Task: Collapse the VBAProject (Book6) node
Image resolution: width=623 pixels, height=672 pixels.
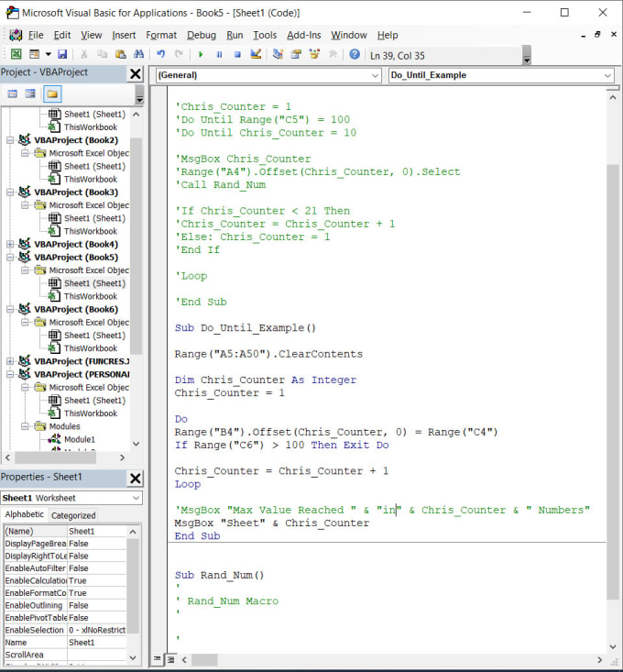Action: pyautogui.click(x=10, y=309)
